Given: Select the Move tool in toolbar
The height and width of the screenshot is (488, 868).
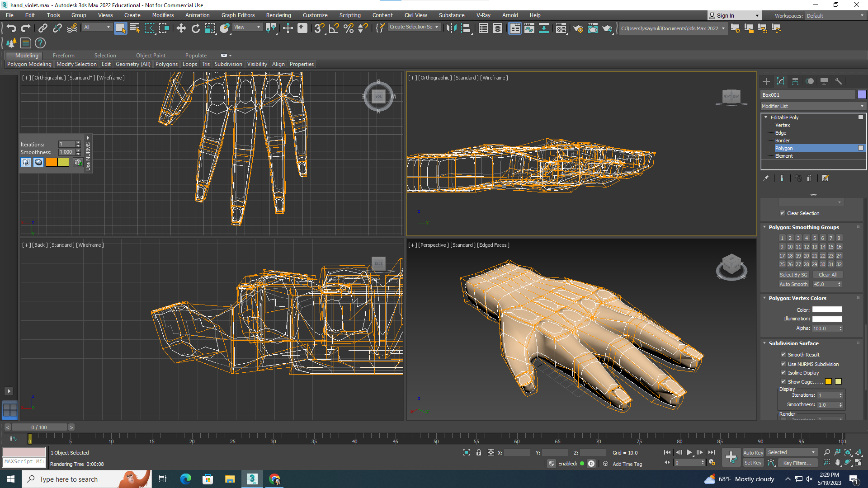Looking at the screenshot, I should click(x=181, y=28).
